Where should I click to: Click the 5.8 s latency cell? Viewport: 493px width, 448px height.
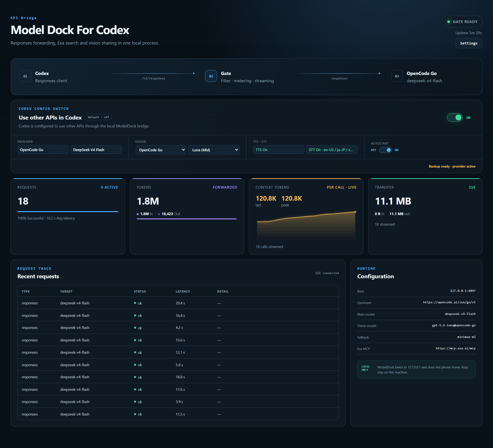pos(179,365)
